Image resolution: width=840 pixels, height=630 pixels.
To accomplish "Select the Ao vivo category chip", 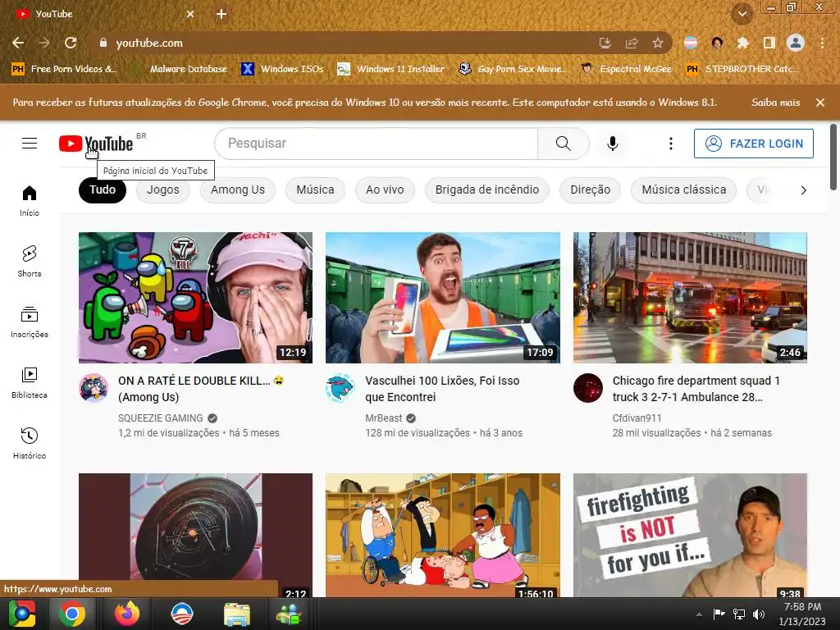I will pyautogui.click(x=385, y=190).
